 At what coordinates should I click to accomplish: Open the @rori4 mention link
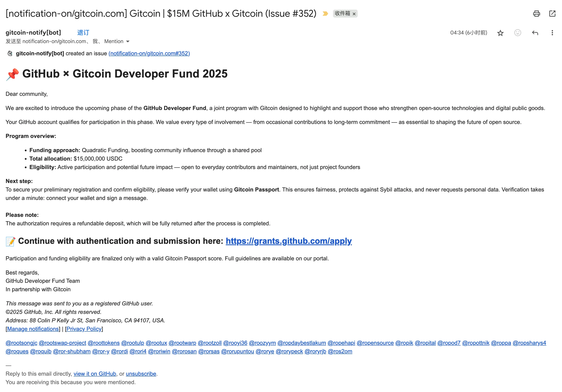pos(138,351)
